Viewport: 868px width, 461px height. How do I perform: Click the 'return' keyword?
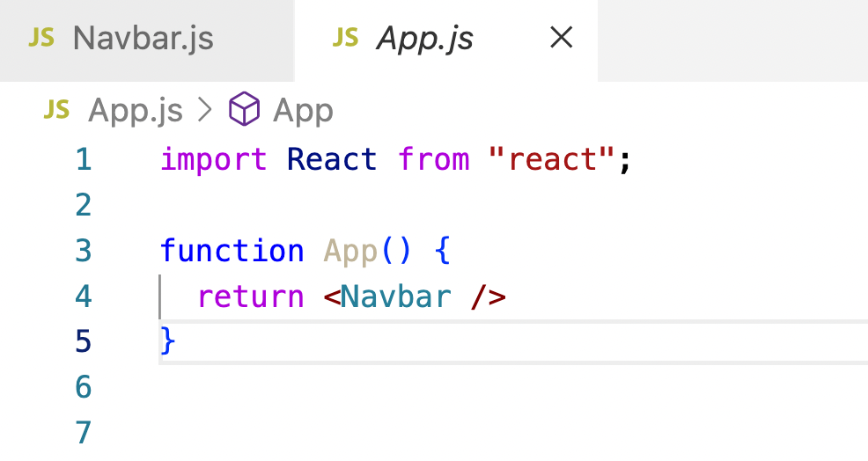pos(251,296)
